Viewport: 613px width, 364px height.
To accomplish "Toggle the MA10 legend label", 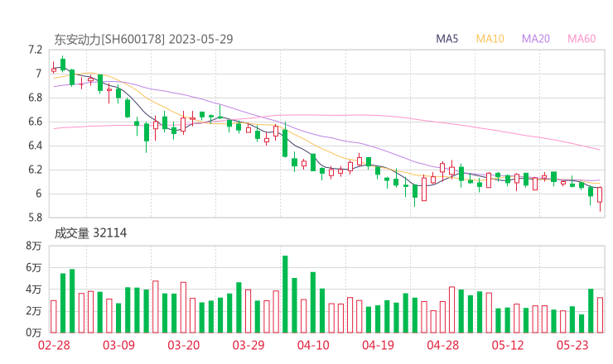I will pos(490,39).
